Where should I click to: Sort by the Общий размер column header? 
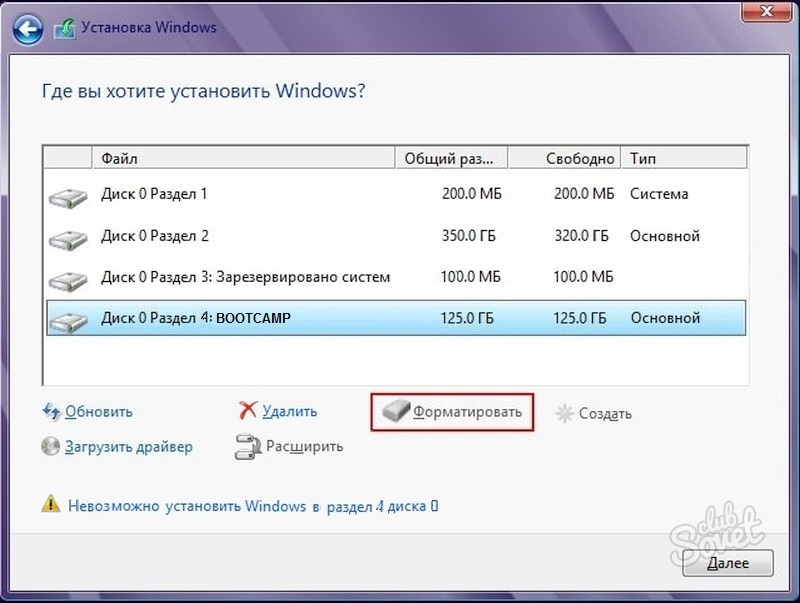452,158
